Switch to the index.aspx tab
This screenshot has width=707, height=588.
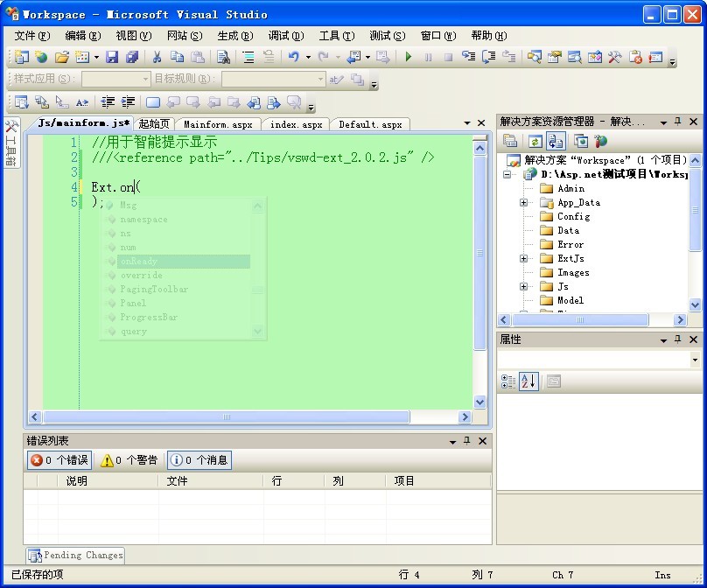coord(296,124)
